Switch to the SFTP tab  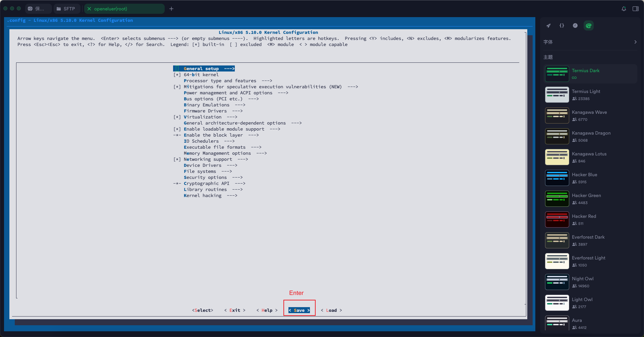[66, 9]
